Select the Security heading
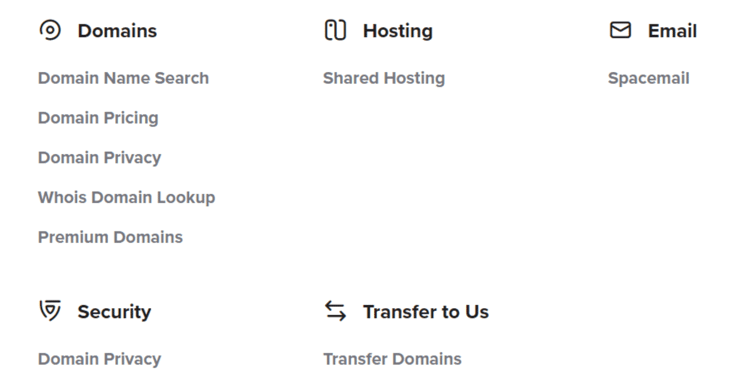The height and width of the screenshot is (387, 736). coord(115,312)
